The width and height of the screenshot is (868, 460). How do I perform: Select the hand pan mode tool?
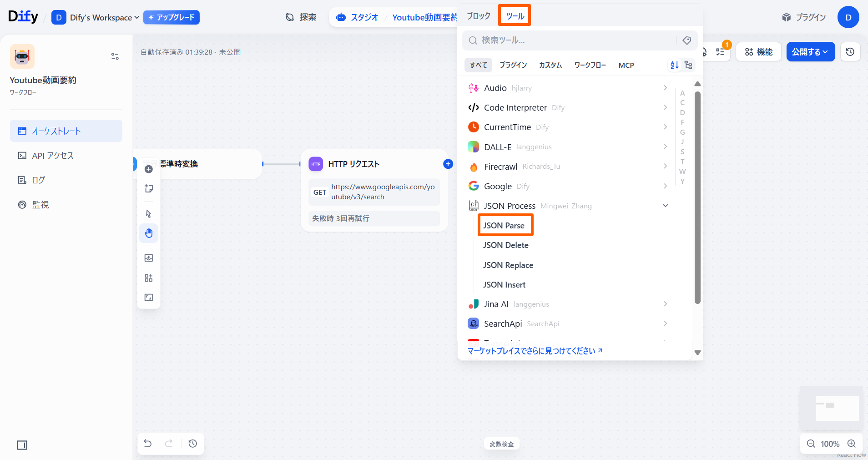[x=149, y=233]
